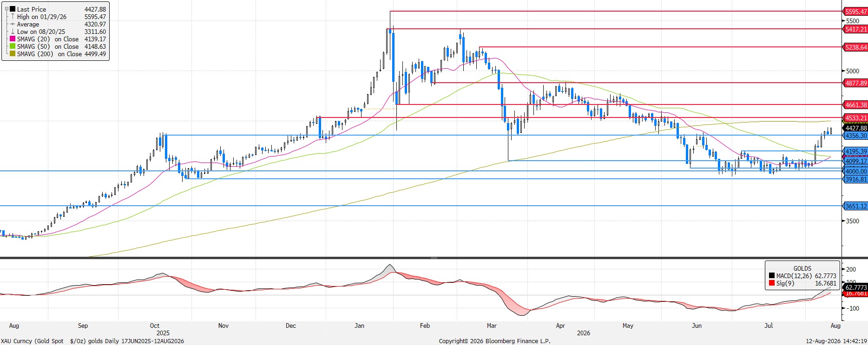Click the panel divider grip above MACD
Screen dimensions: 868x345
coord(434,258)
